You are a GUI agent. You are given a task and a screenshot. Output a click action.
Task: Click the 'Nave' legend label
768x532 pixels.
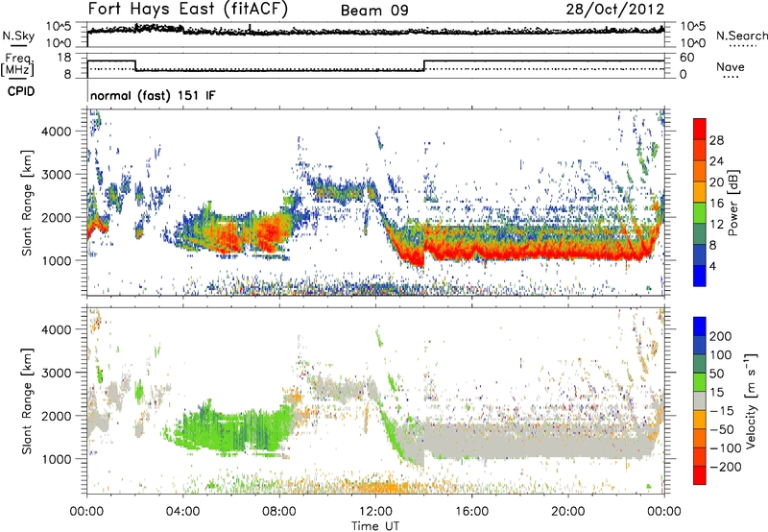pyautogui.click(x=731, y=67)
